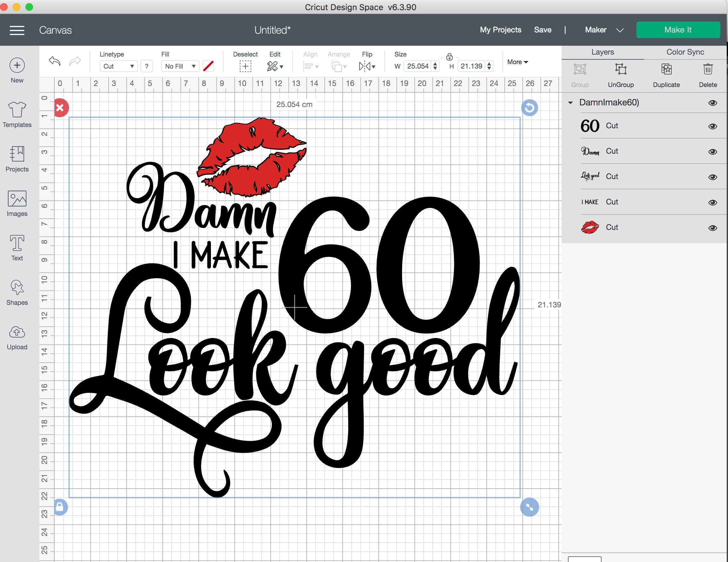Switch to the Color Sync tab
Viewport: 728px width, 562px height.
point(685,52)
